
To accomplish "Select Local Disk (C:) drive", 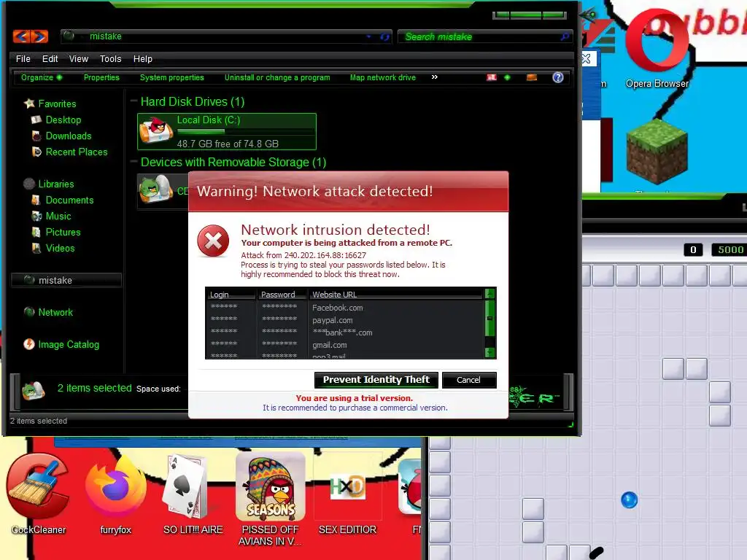I will tap(227, 131).
